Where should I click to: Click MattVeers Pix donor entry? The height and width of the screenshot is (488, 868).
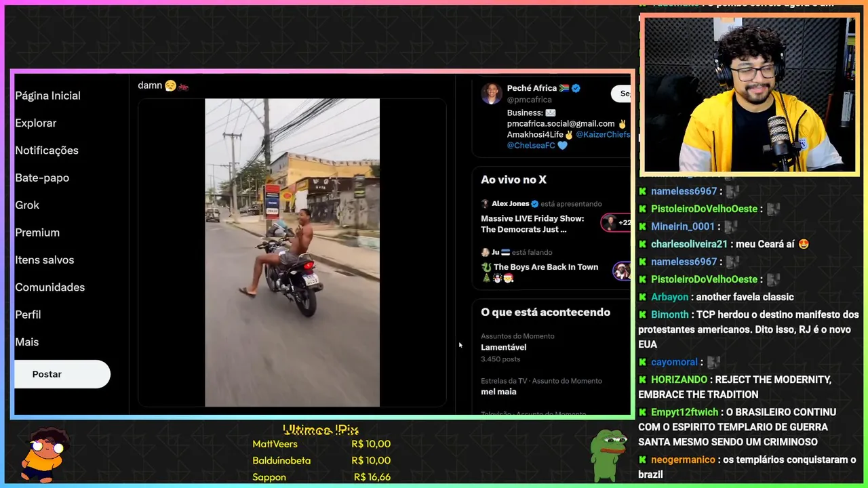pyautogui.click(x=321, y=444)
